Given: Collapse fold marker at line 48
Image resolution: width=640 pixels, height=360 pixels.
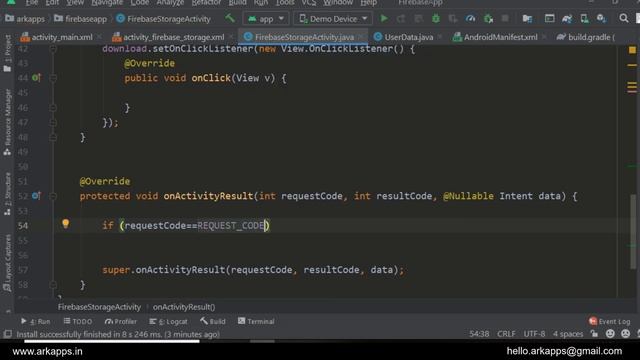Looking at the screenshot, I should click(53, 137).
